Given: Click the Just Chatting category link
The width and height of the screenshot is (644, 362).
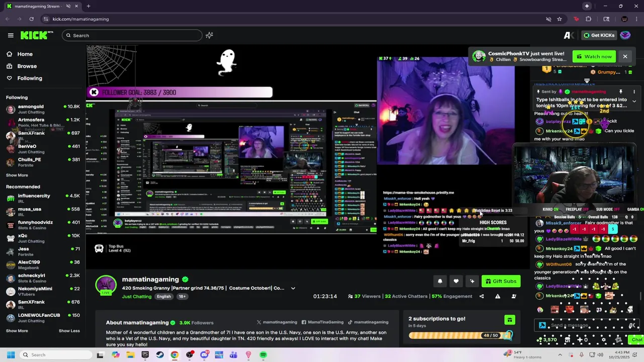Looking at the screenshot, I should pyautogui.click(x=136, y=297).
